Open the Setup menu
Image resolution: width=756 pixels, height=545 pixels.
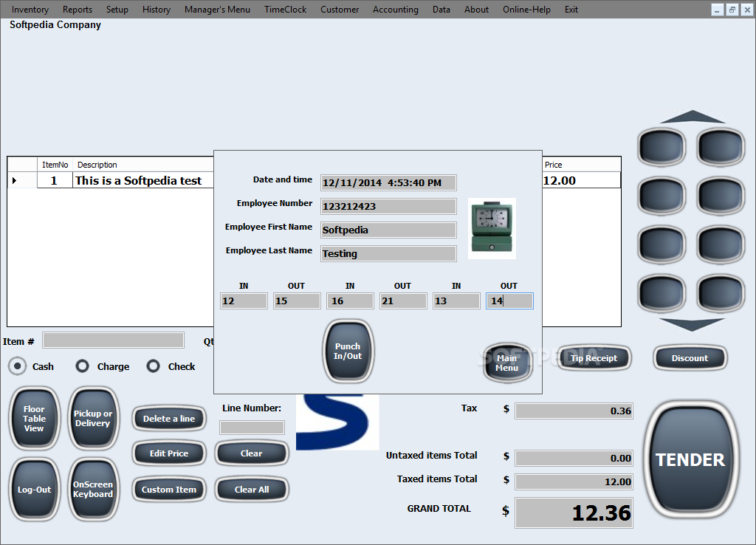[117, 9]
